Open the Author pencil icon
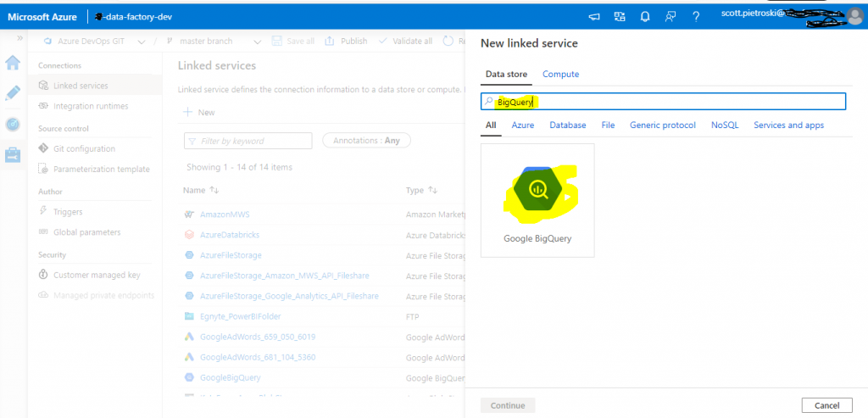Image resolution: width=868 pixels, height=418 pixels. tap(13, 93)
